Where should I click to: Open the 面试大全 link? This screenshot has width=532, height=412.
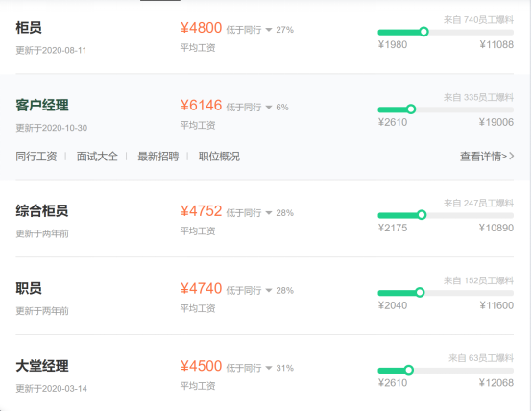(x=97, y=157)
